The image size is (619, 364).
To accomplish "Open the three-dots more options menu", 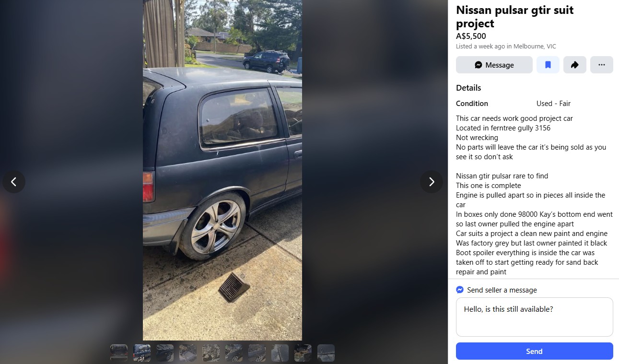I will (x=602, y=65).
